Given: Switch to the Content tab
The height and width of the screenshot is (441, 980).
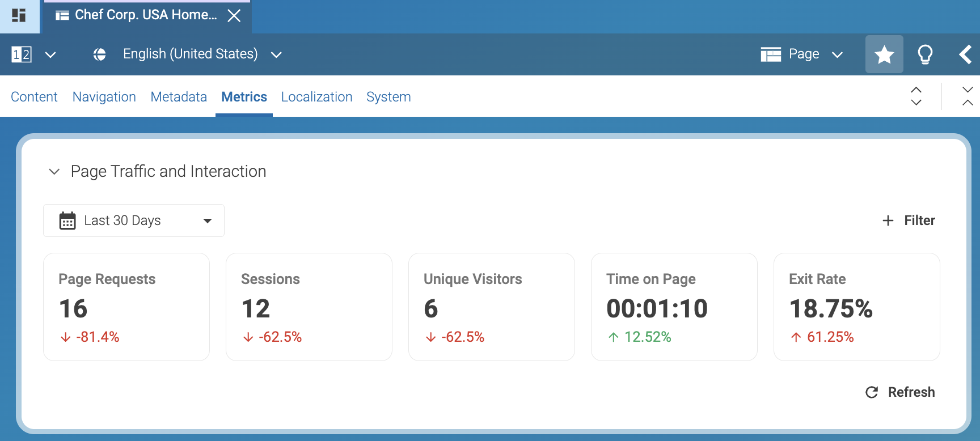Looking at the screenshot, I should (x=34, y=97).
